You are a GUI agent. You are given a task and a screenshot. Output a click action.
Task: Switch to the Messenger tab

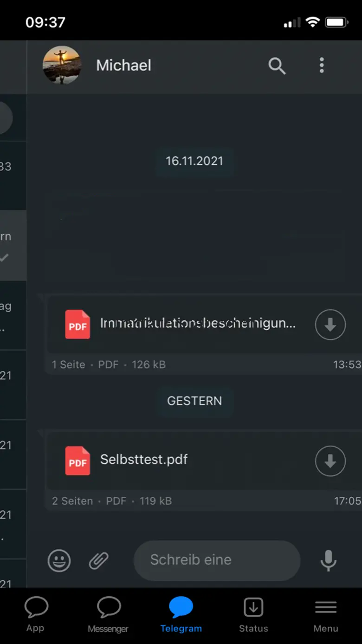108,615
